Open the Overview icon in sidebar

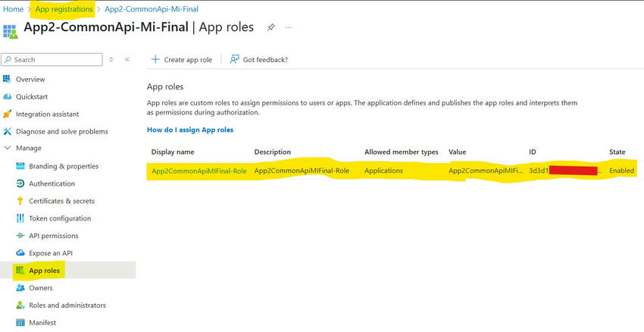click(x=7, y=80)
